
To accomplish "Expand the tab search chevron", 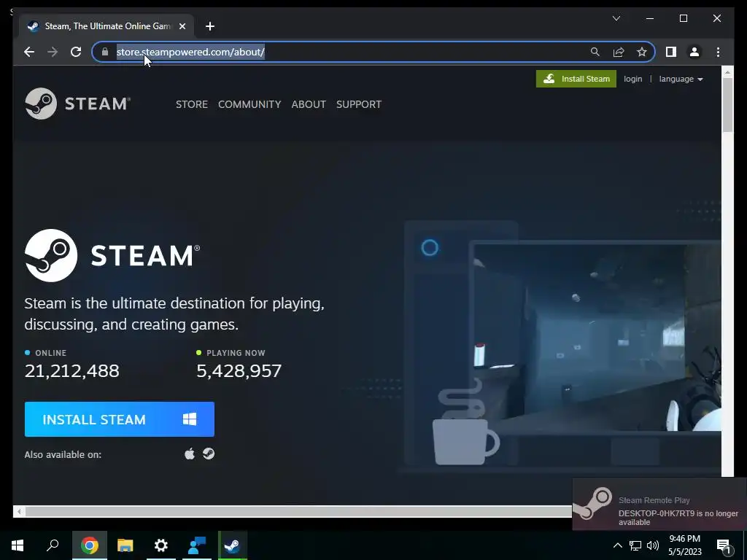I will pos(616,18).
